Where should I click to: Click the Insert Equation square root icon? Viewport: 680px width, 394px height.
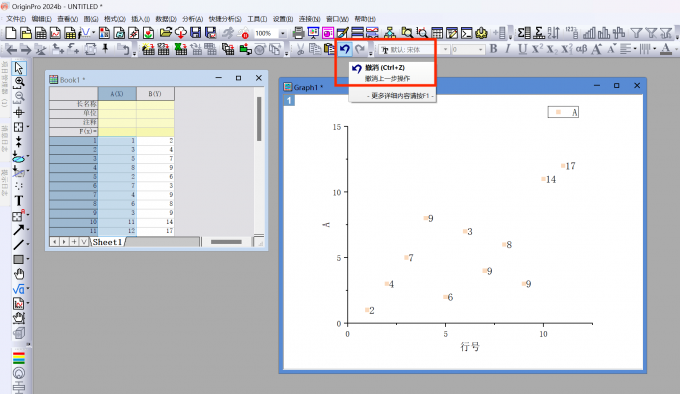pyautogui.click(x=18, y=289)
